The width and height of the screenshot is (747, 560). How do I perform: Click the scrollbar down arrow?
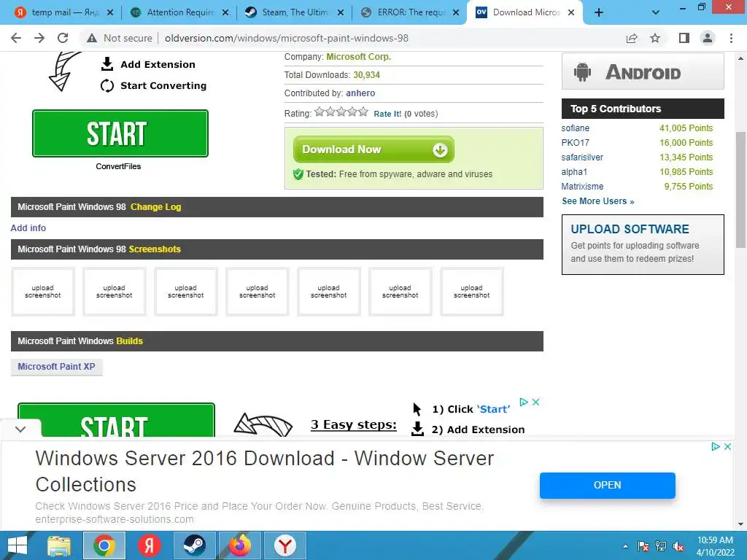[740, 524]
